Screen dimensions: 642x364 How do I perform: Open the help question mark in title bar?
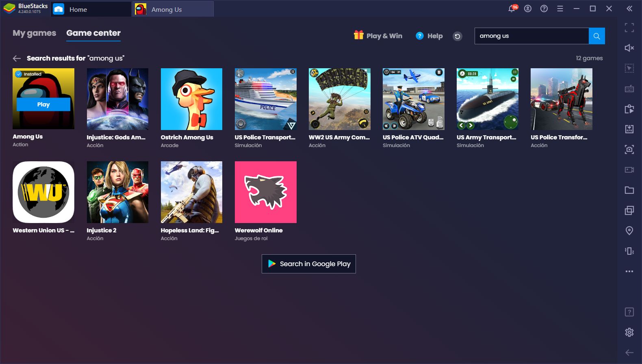[544, 9]
